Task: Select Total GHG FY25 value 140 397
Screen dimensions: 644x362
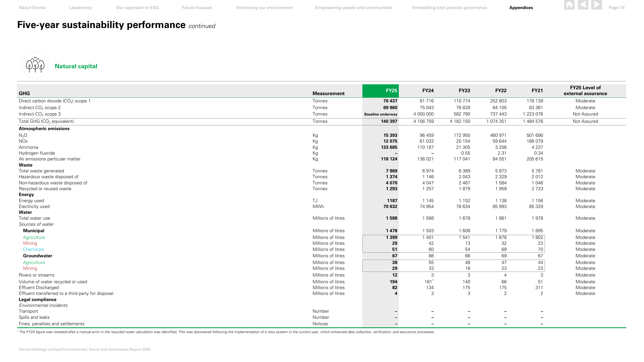Action: [389, 121]
